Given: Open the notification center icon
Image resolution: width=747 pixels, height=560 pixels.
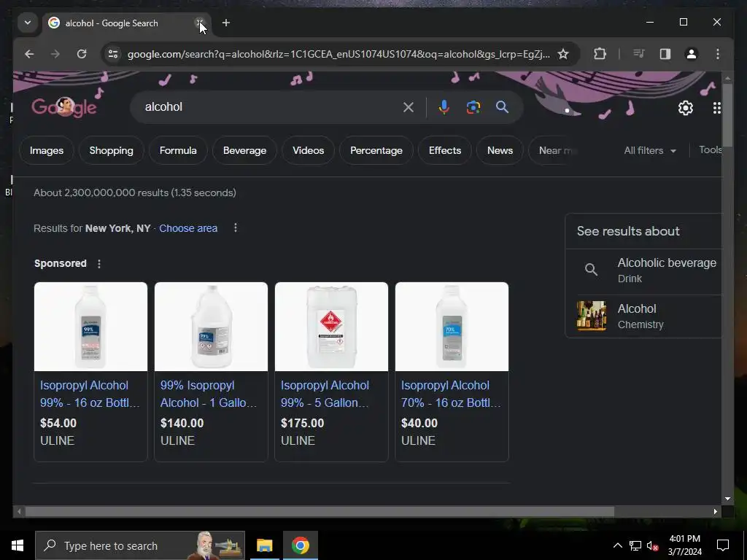Looking at the screenshot, I should pyautogui.click(x=723, y=545).
